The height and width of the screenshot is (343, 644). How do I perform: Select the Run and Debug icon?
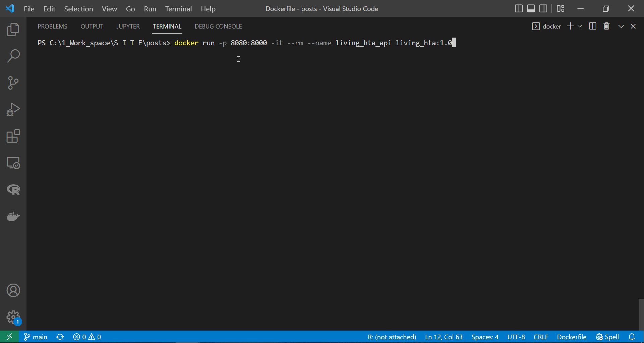tap(13, 109)
